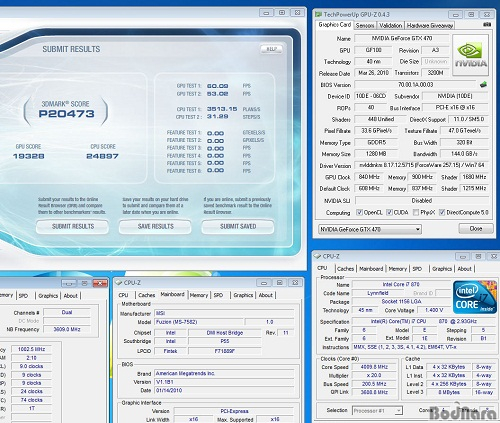Click the Bus Speed 200.5 MHz value

tap(374, 384)
